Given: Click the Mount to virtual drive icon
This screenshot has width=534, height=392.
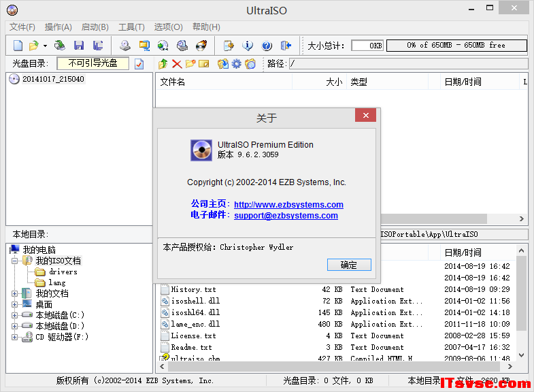Looking at the screenshot, I should (182, 46).
